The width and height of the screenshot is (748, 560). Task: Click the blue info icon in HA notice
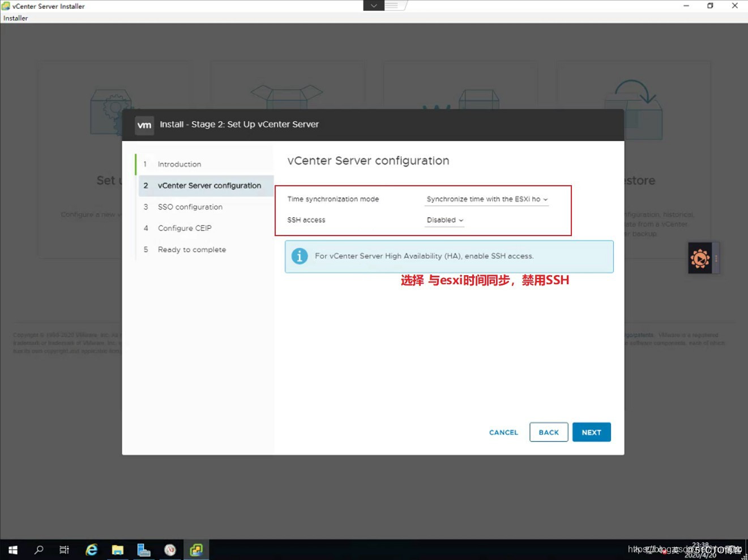pyautogui.click(x=300, y=256)
